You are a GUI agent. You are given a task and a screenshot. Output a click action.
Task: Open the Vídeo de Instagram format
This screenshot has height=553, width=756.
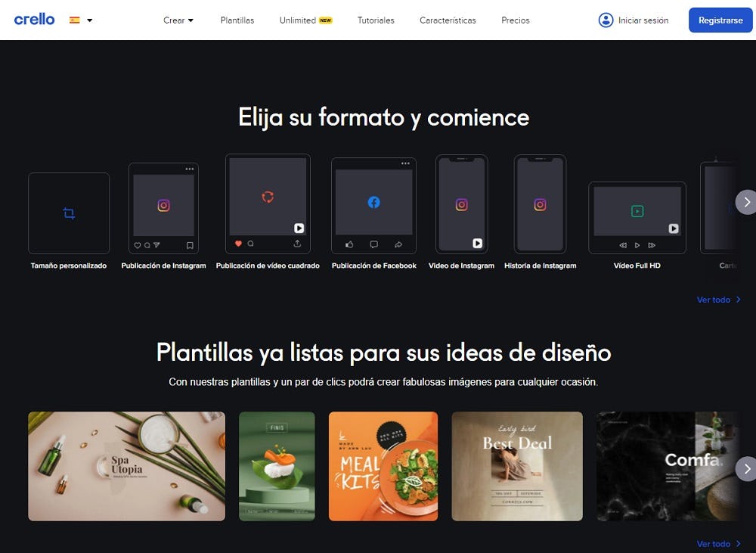point(461,203)
